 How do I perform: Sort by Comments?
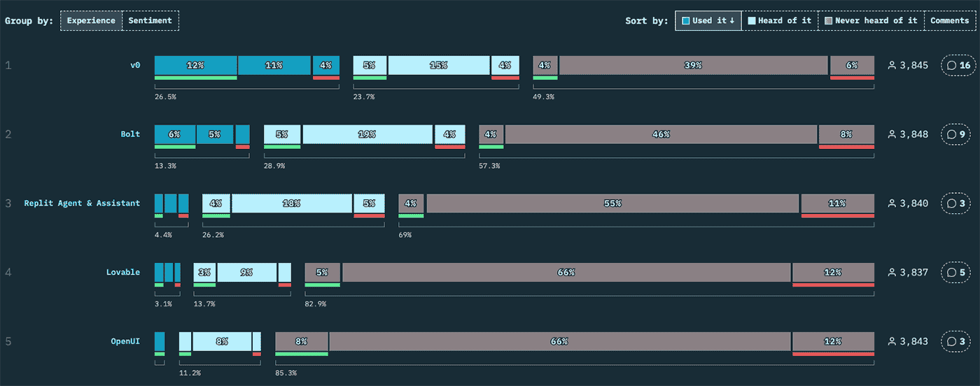coord(950,20)
